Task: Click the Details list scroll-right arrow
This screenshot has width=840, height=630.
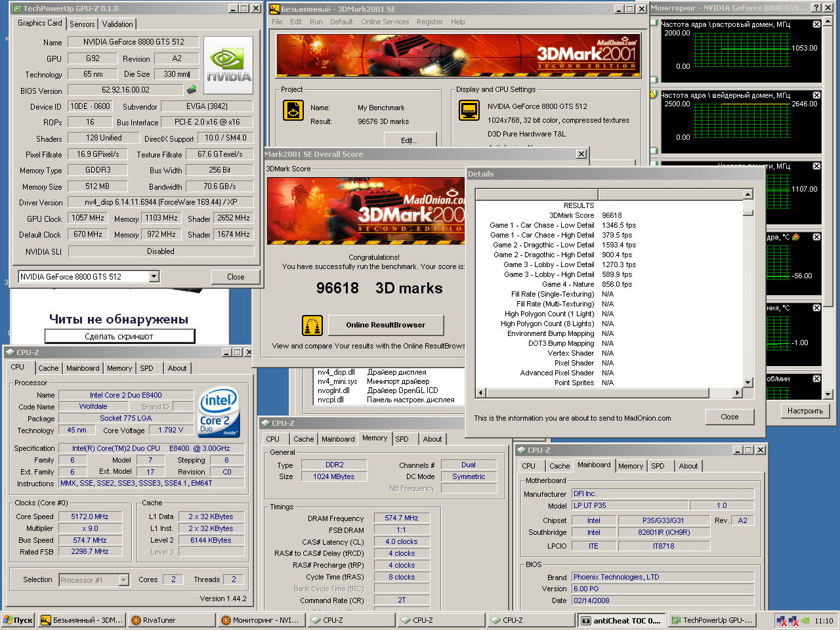Action: tap(738, 392)
